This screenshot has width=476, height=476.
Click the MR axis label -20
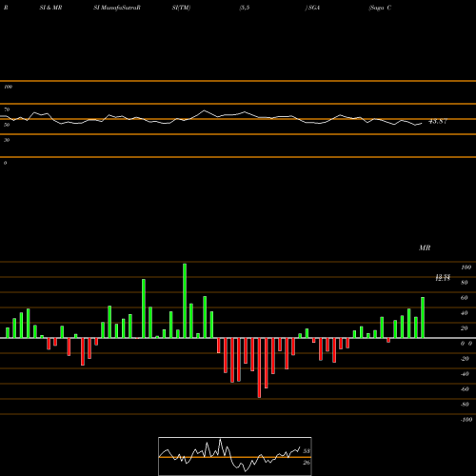465,359
